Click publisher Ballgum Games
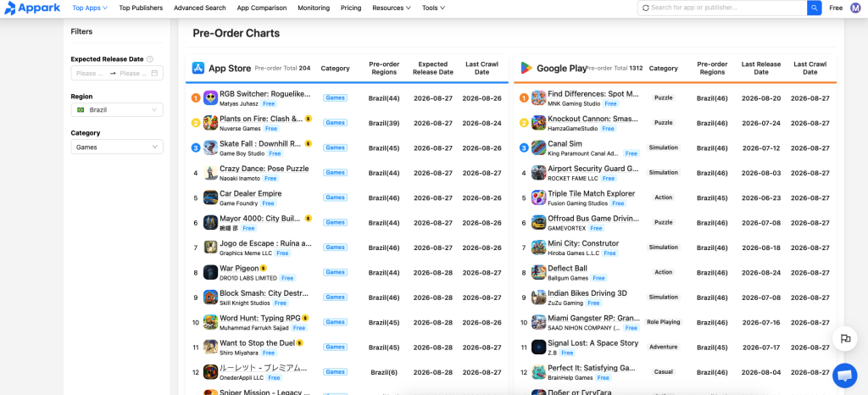The width and height of the screenshot is (868, 395). (x=567, y=278)
